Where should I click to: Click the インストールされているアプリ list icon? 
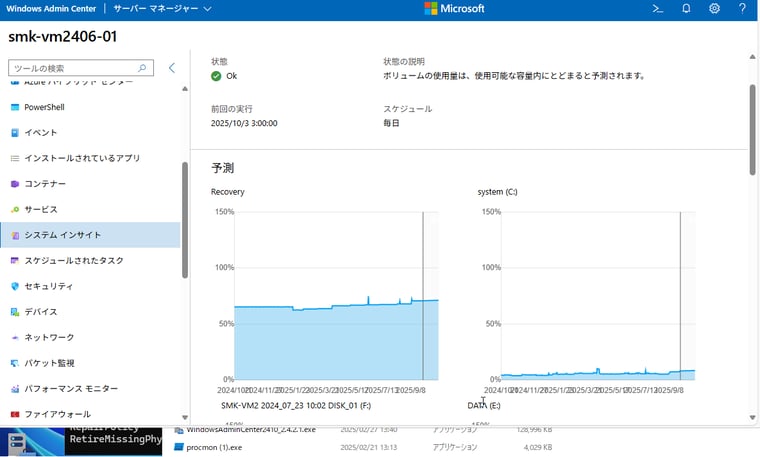[15, 158]
